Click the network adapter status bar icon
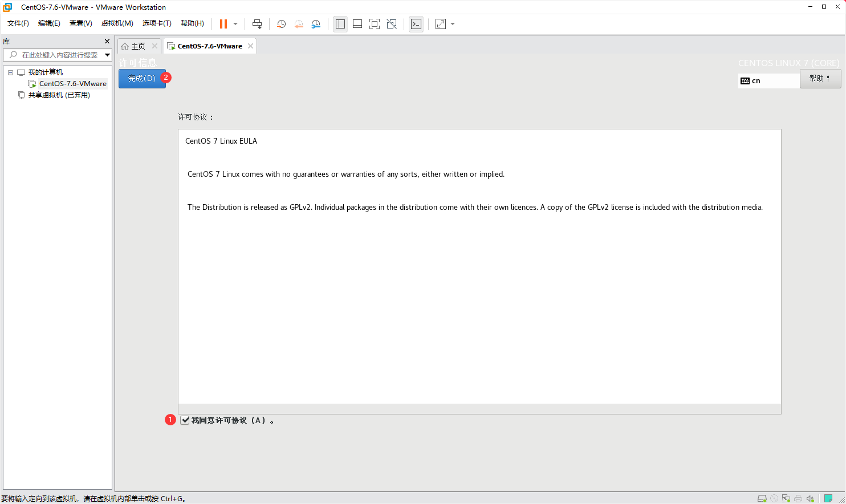This screenshot has height=504, width=846. pyautogui.click(x=786, y=498)
